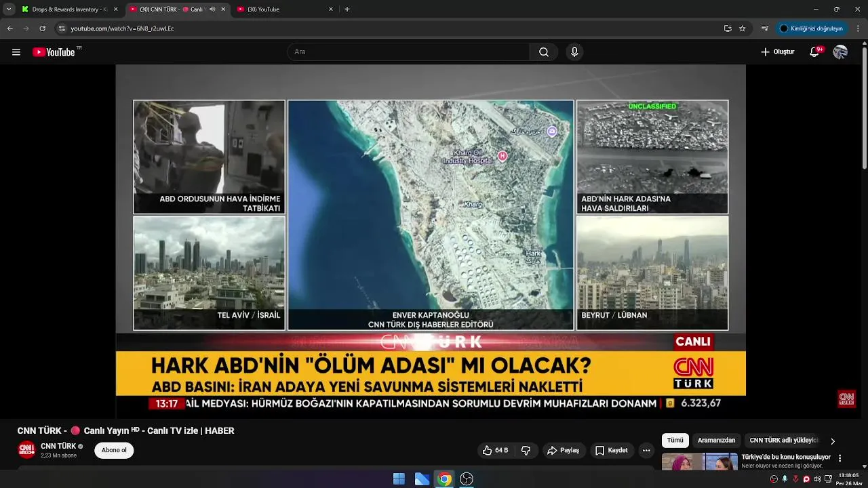Select the Tümü filter chip
The width and height of the screenshot is (868, 488).
pos(675,441)
